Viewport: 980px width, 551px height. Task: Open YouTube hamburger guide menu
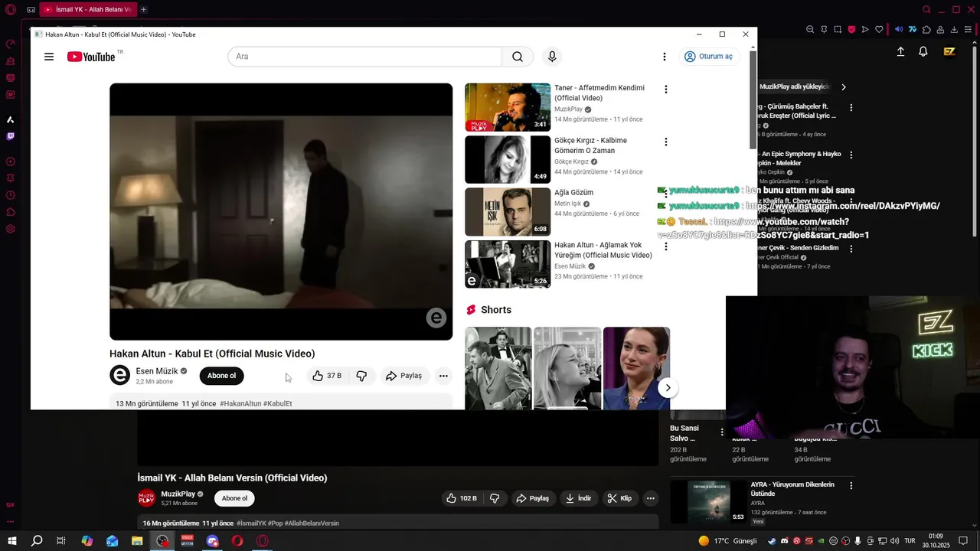pyautogui.click(x=49, y=57)
